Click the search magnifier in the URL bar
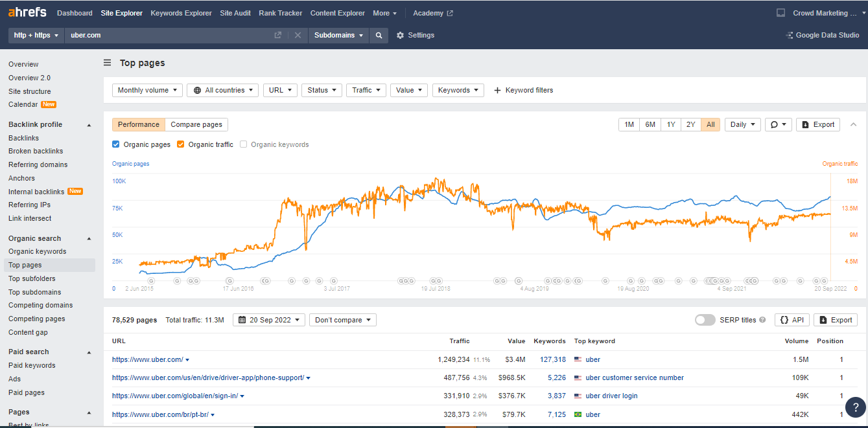 click(x=379, y=36)
